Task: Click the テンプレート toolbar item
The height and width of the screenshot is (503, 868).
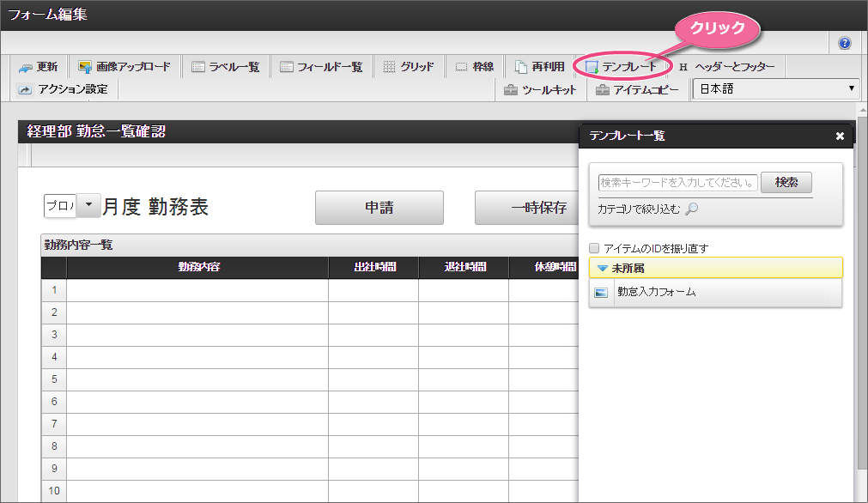Action: (621, 67)
